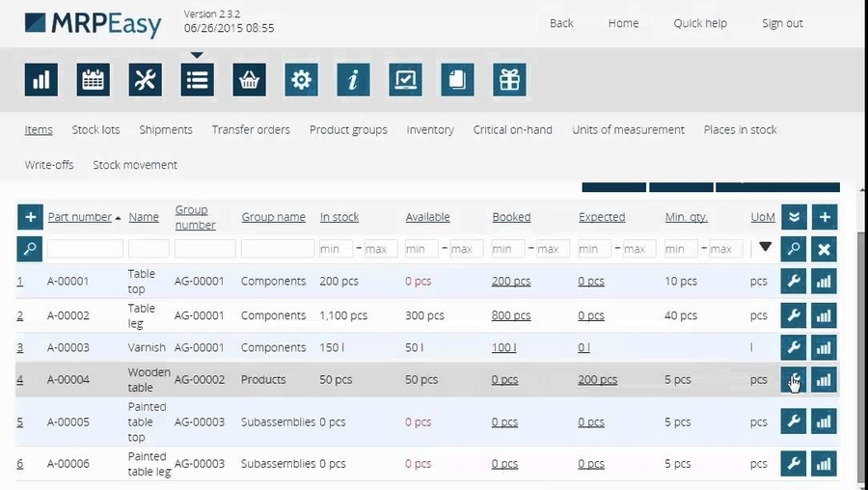This screenshot has width=868, height=490.
Task: Click the information 'i' icon
Action: tap(354, 80)
